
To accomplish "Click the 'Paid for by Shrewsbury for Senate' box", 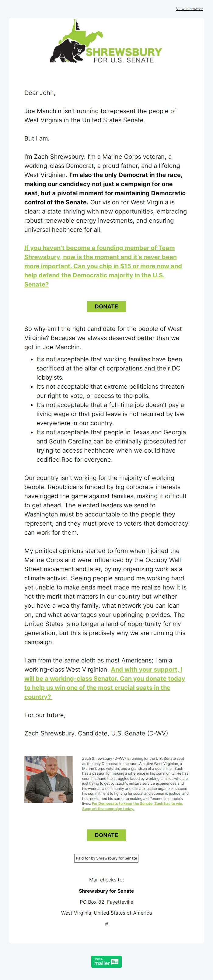I will pos(106,858).
